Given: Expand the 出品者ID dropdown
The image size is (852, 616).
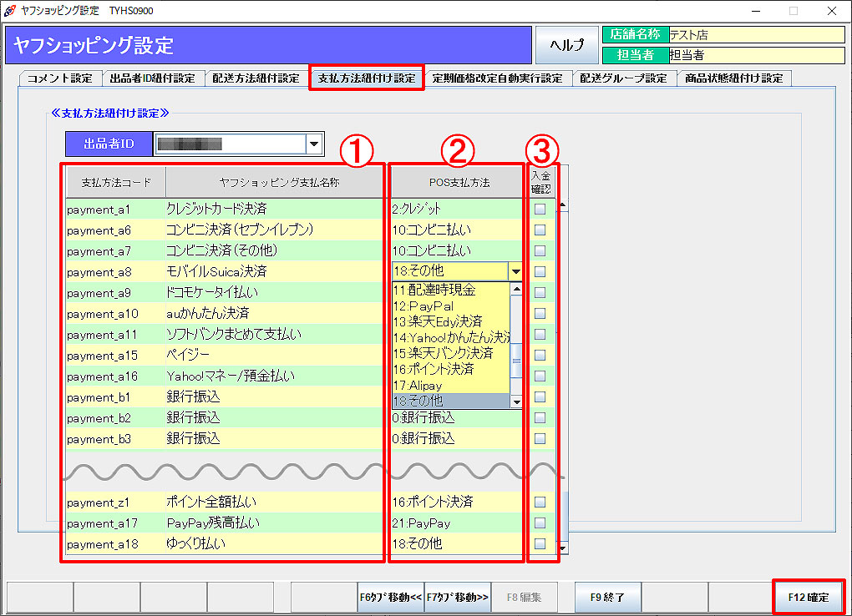Looking at the screenshot, I should pos(314,144).
